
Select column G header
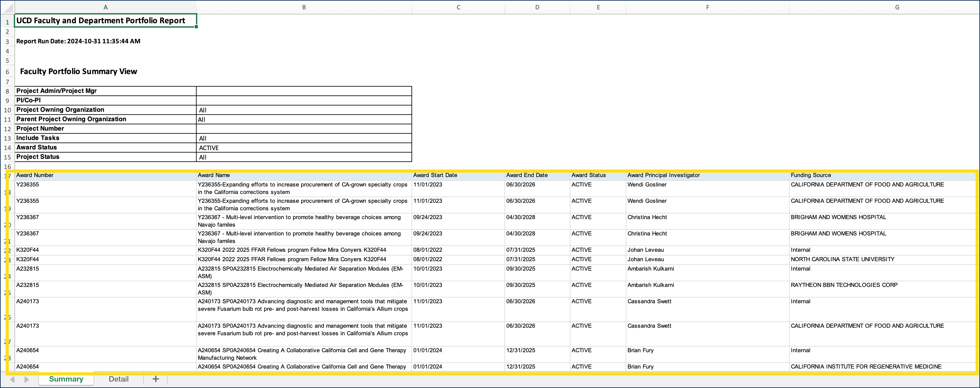897,7
